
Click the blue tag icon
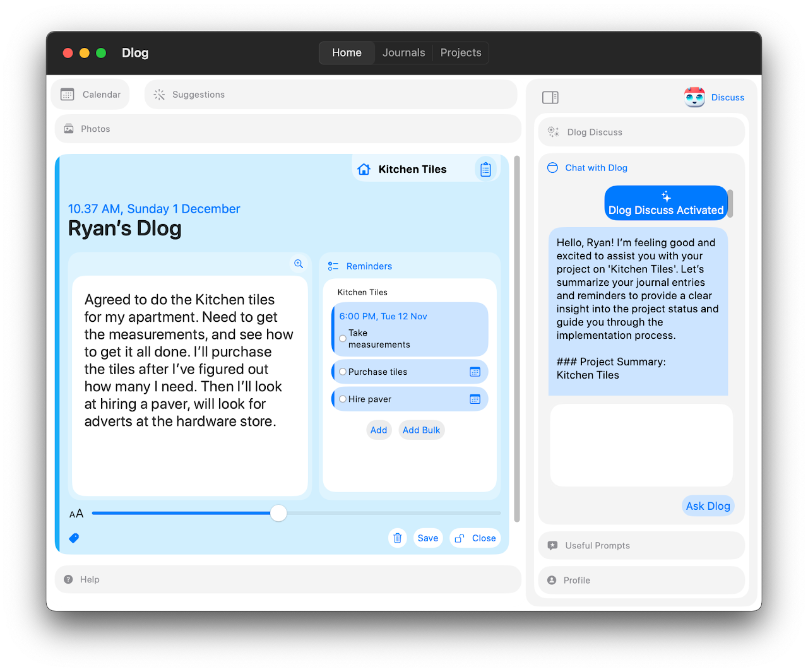point(74,538)
